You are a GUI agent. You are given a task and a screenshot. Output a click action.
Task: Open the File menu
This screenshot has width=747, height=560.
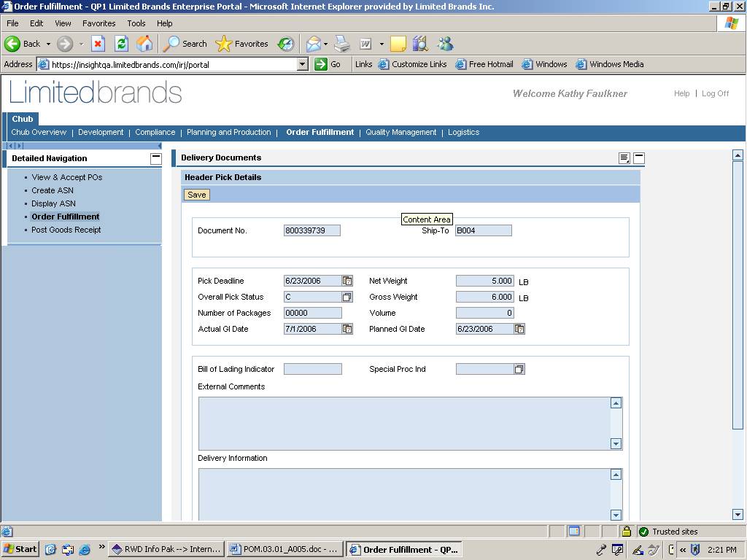[x=12, y=23]
